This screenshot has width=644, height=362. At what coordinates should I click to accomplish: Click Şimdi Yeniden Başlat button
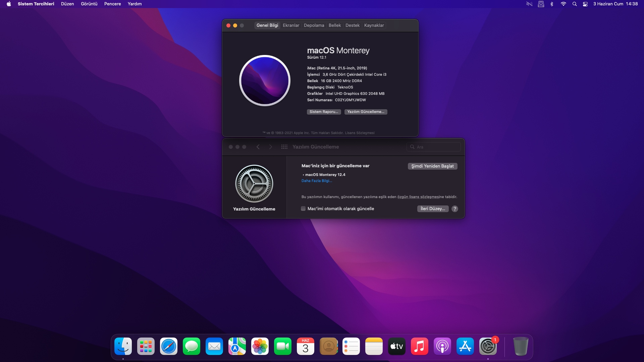(432, 166)
